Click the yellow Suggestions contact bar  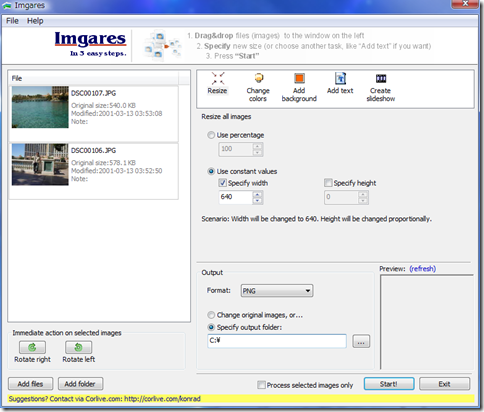241,399
